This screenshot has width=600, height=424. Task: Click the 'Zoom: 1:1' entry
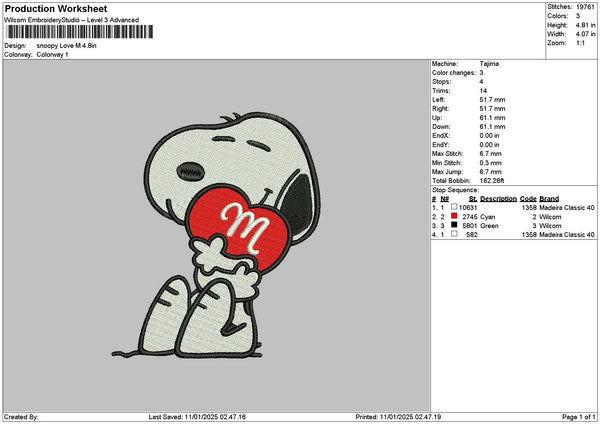(566, 43)
